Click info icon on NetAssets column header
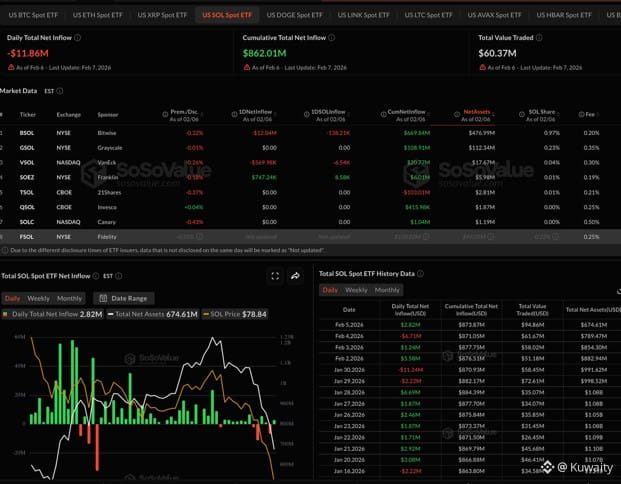The width and height of the screenshot is (621, 484). [x=457, y=115]
